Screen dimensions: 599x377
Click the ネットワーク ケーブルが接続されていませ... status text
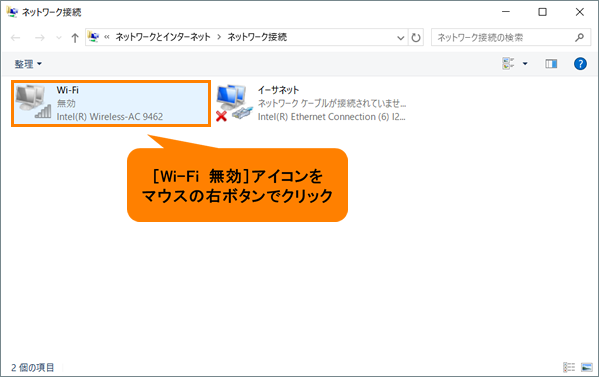click(332, 103)
